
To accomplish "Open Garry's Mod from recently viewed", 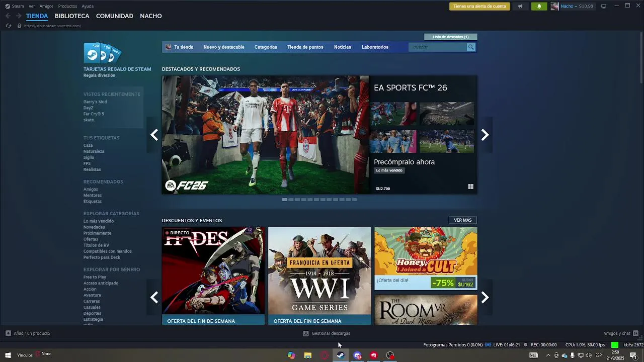I will (x=95, y=102).
